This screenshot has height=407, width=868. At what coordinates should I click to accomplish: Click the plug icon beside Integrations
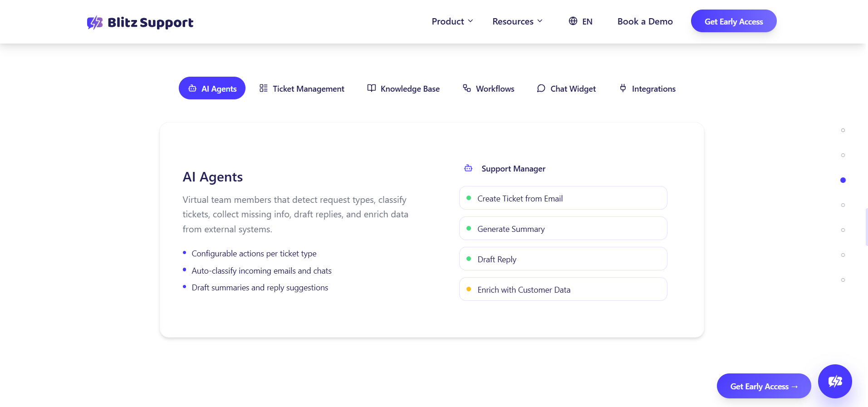(623, 88)
